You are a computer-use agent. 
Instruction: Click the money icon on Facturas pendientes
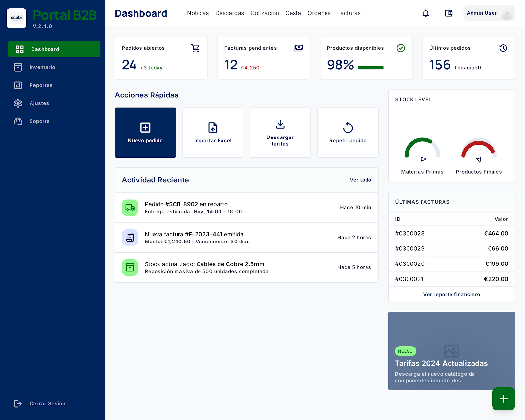point(298,48)
